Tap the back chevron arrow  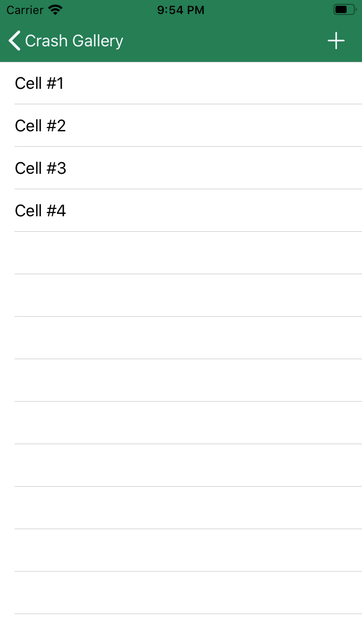15,41
